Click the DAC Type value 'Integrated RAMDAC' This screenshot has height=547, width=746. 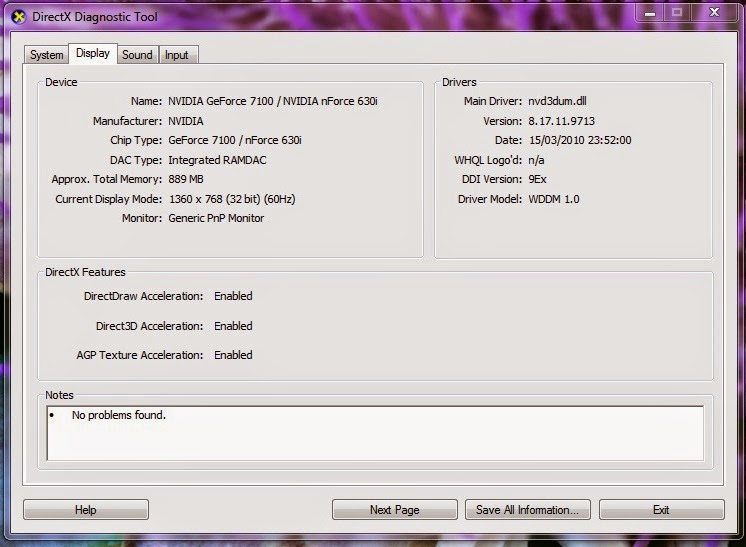tap(217, 160)
